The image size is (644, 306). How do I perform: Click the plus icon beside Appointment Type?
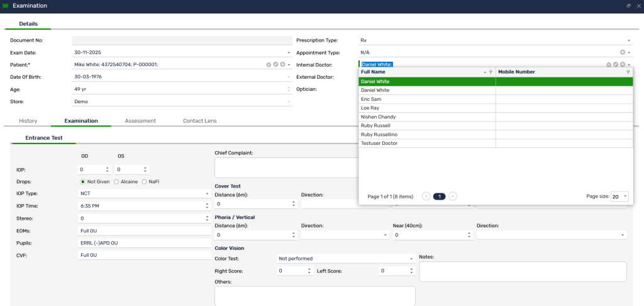(x=623, y=52)
